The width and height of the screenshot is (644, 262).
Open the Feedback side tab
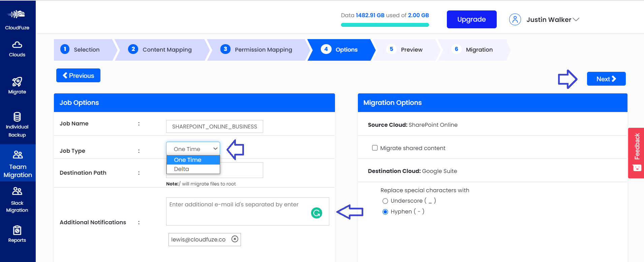point(636,153)
